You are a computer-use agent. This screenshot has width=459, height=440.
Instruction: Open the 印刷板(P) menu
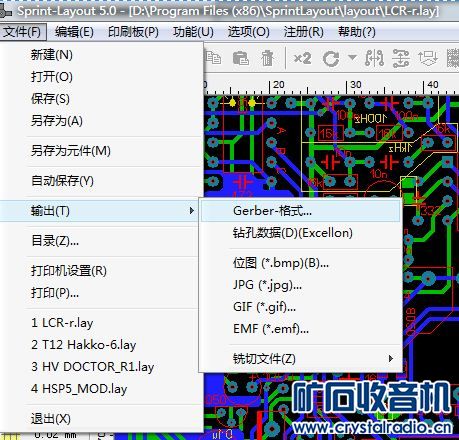click(x=133, y=32)
